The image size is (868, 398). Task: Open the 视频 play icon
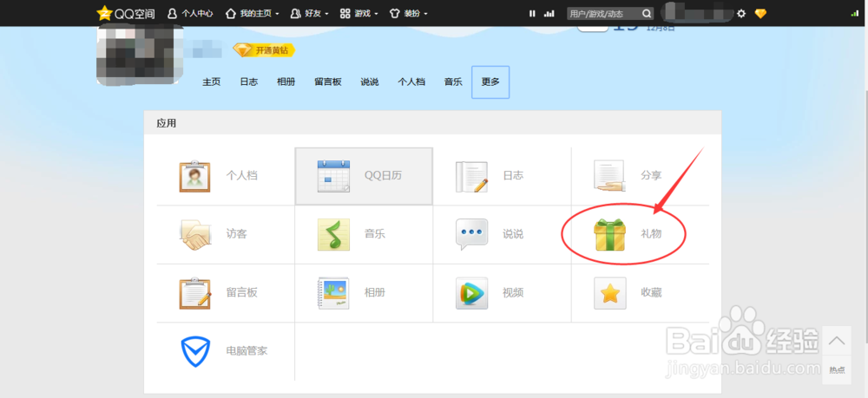point(471,293)
